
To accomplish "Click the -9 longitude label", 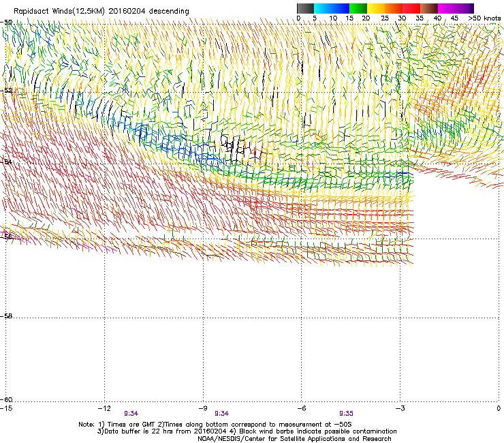I will pyautogui.click(x=203, y=408).
